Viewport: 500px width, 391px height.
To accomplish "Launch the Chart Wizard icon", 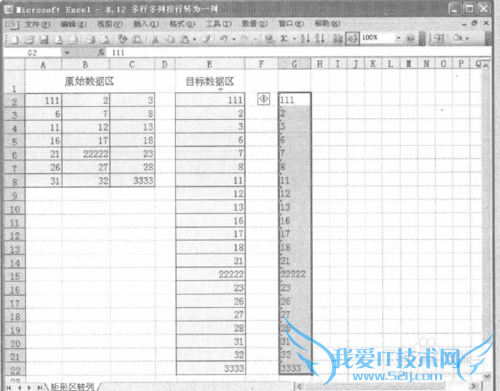I will (338, 39).
